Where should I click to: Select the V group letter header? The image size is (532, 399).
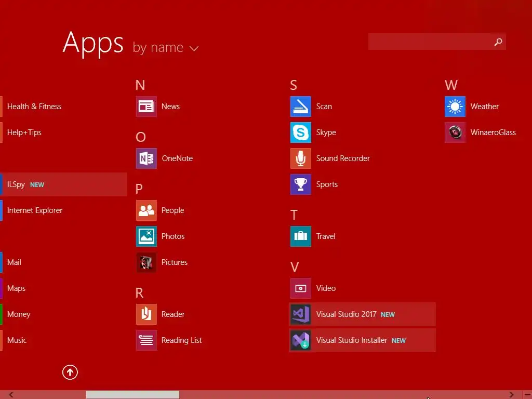[295, 267]
